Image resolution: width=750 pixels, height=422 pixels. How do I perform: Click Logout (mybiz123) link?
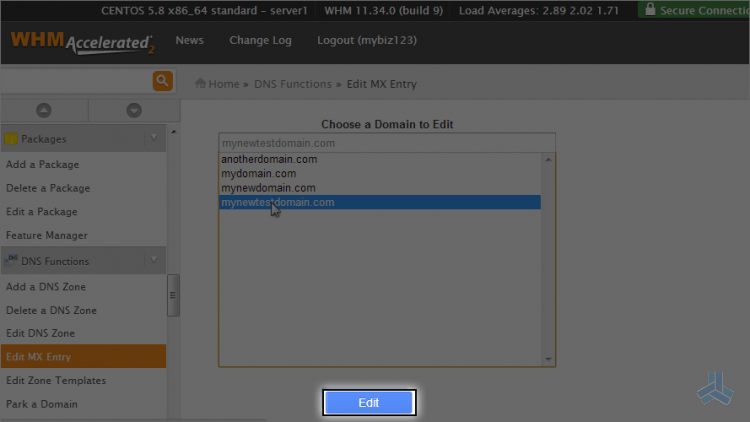point(366,41)
